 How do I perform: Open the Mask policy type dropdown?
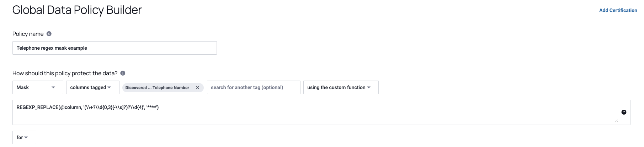(x=35, y=87)
